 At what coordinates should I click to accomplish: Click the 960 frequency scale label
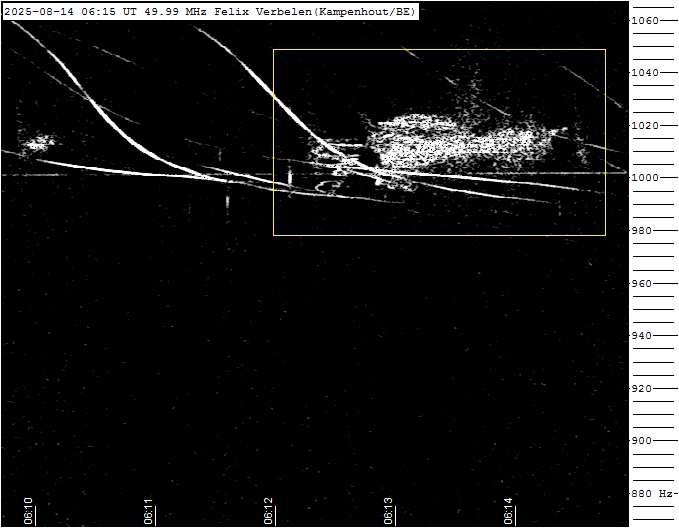tap(642, 283)
